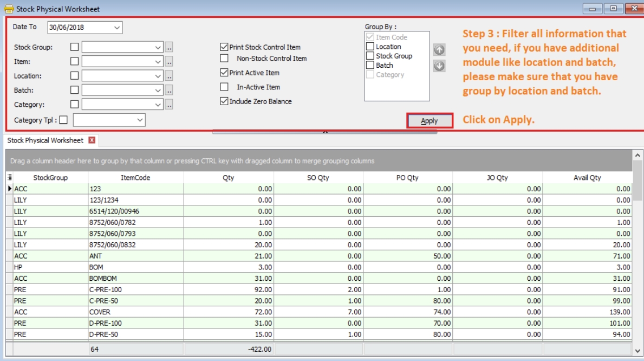Viewport: 644px width, 361px height.
Task: Open Location lookup ellipsis button
Action: 169,76
